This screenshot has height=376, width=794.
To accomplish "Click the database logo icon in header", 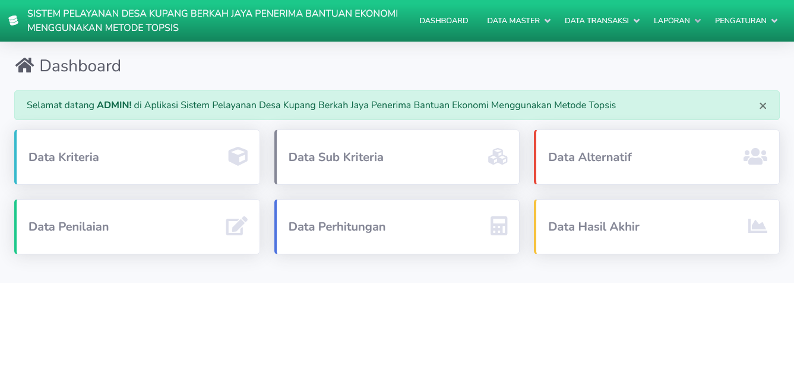I will [x=13, y=21].
